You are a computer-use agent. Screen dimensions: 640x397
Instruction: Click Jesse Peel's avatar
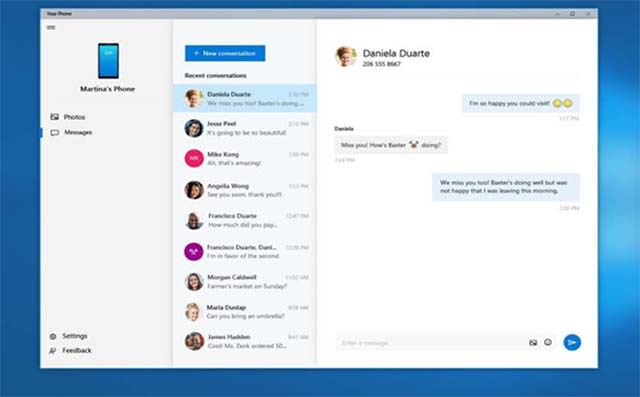click(x=194, y=128)
